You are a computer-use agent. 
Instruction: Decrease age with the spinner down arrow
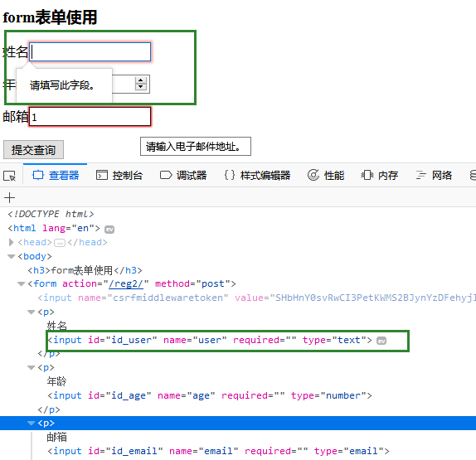(140, 87)
